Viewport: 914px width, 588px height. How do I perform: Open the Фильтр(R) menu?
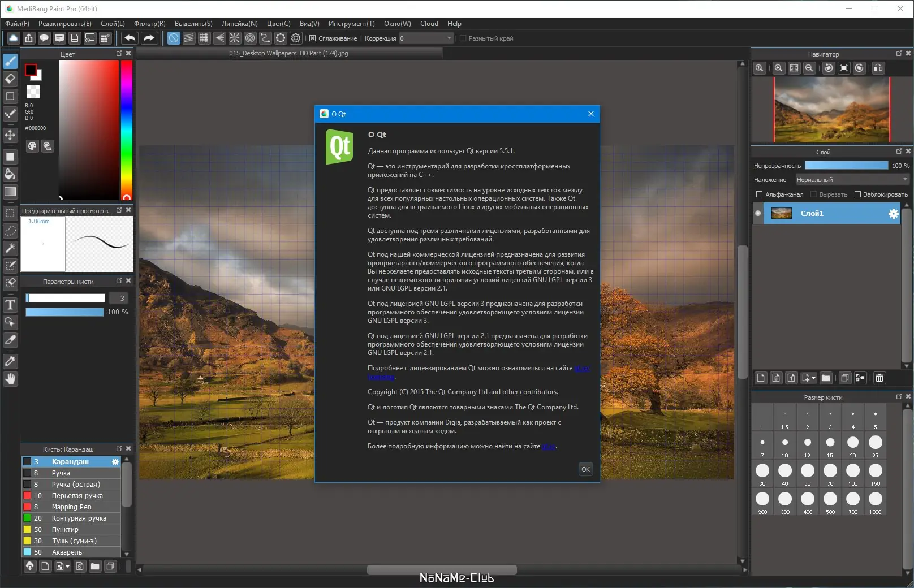150,24
